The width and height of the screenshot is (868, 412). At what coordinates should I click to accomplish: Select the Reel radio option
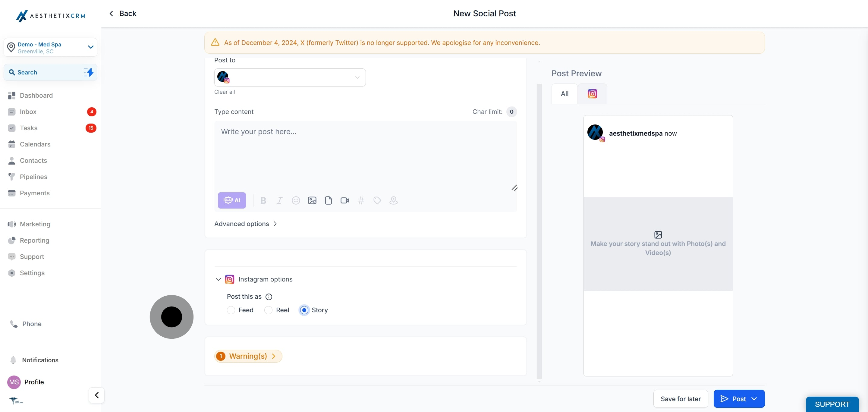pyautogui.click(x=268, y=310)
